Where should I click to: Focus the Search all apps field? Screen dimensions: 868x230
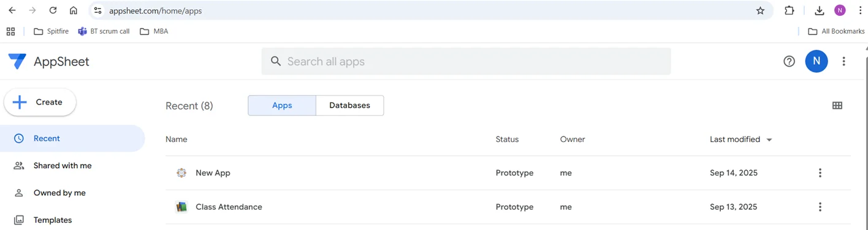pyautogui.click(x=466, y=61)
